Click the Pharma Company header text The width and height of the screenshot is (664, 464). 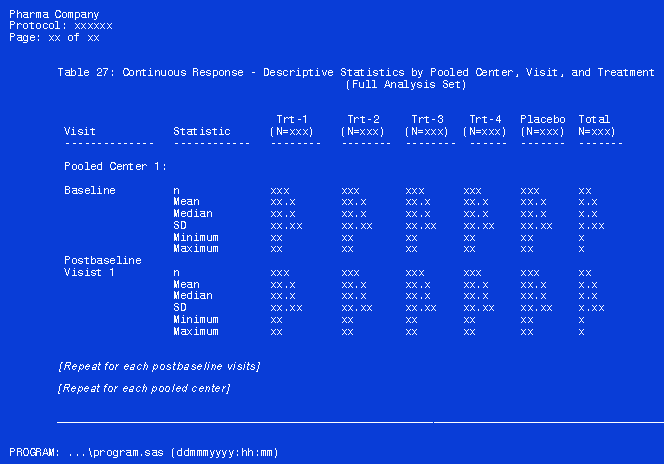point(53,14)
